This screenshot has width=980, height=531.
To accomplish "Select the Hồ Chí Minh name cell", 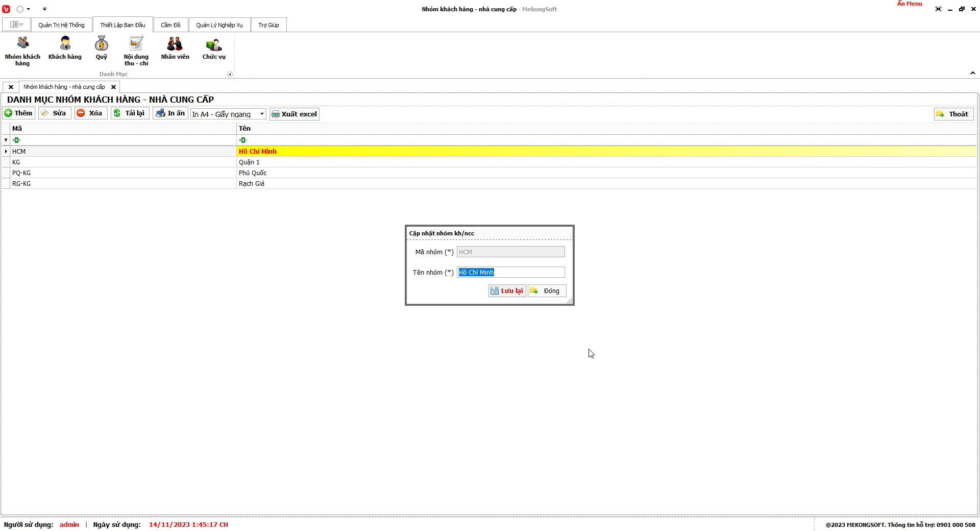I will pos(606,152).
